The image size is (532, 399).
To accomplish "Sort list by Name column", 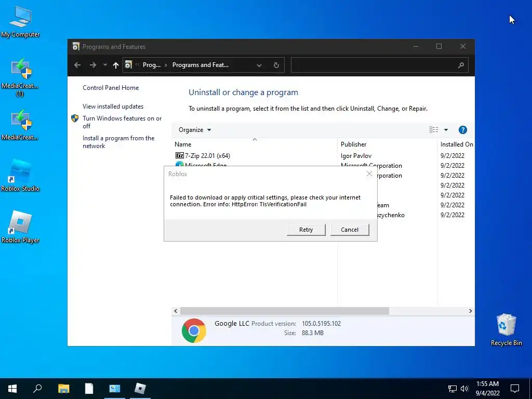I will 255,144.
